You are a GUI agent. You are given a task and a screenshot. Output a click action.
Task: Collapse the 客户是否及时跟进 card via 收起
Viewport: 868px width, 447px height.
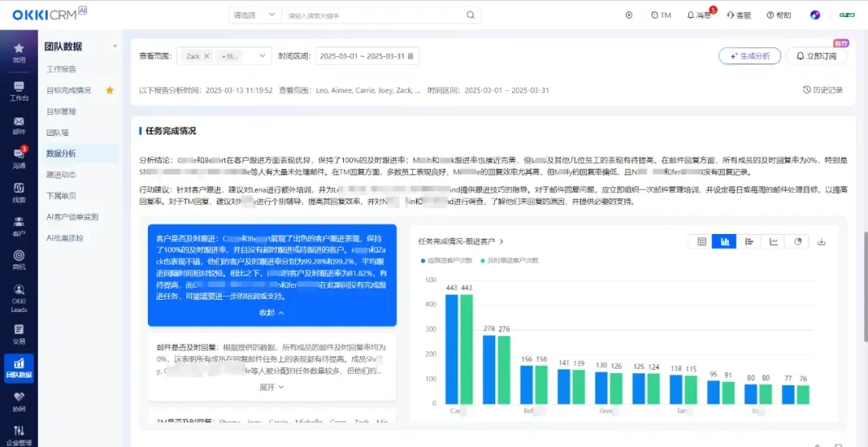coord(271,313)
